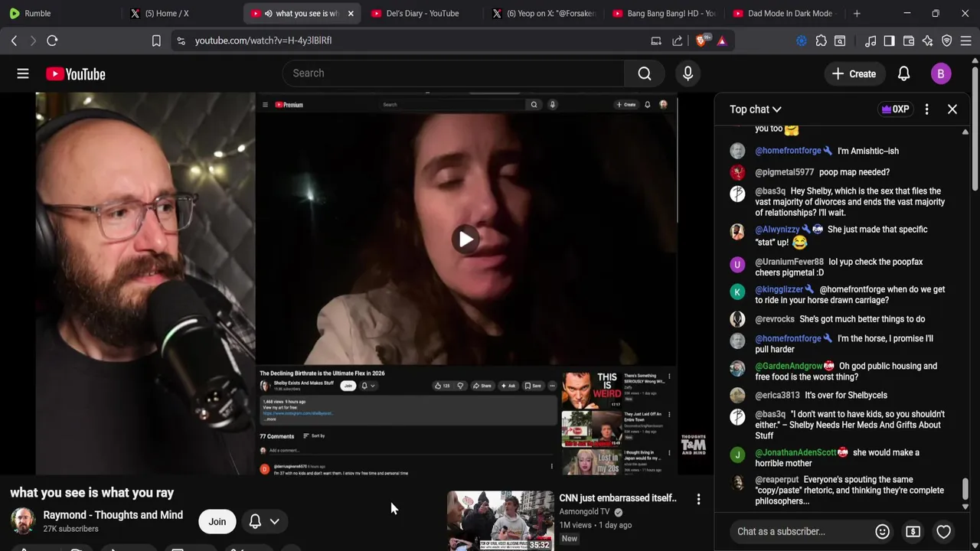View site information icon in address bar
The height and width of the screenshot is (551, 980).
tap(181, 41)
